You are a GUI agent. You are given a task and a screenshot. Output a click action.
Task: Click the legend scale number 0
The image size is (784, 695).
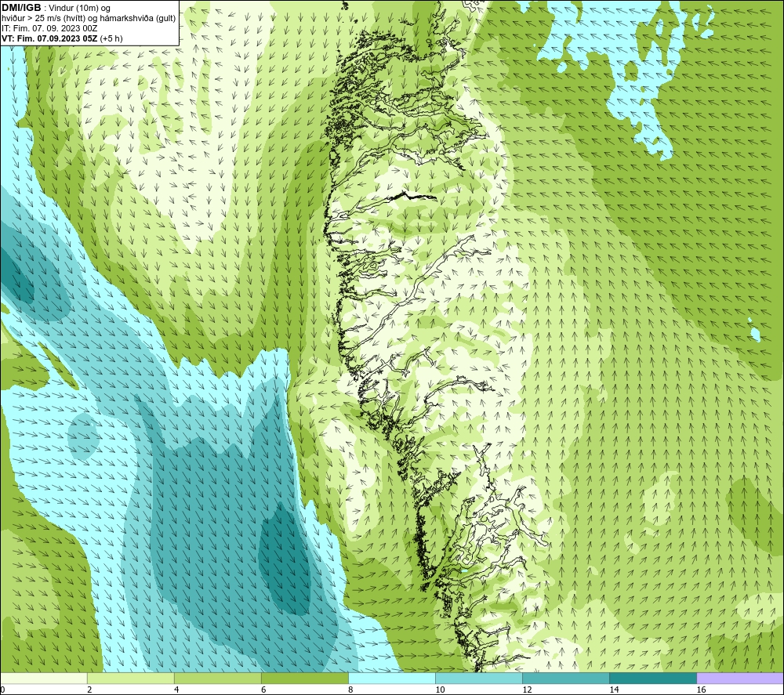click(x=2, y=690)
